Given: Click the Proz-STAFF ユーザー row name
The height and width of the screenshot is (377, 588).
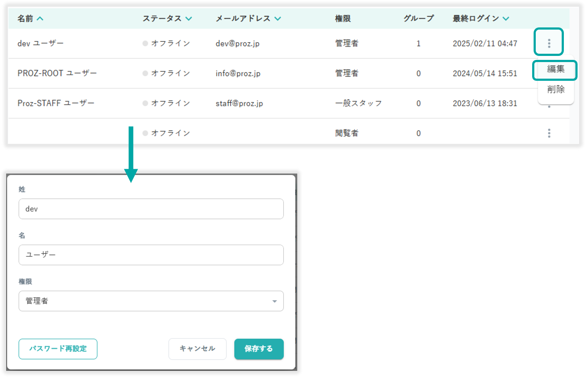Looking at the screenshot, I should pos(56,103).
